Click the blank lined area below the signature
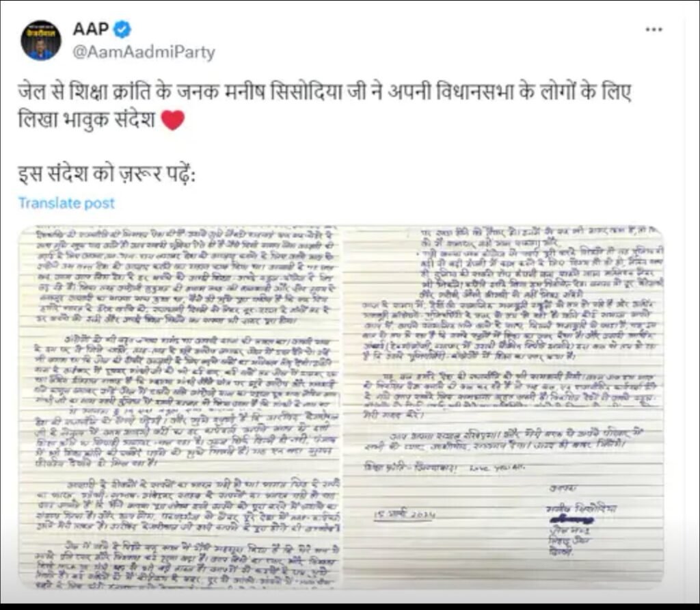Screen dimensions: 700x610 click(x=503, y=572)
